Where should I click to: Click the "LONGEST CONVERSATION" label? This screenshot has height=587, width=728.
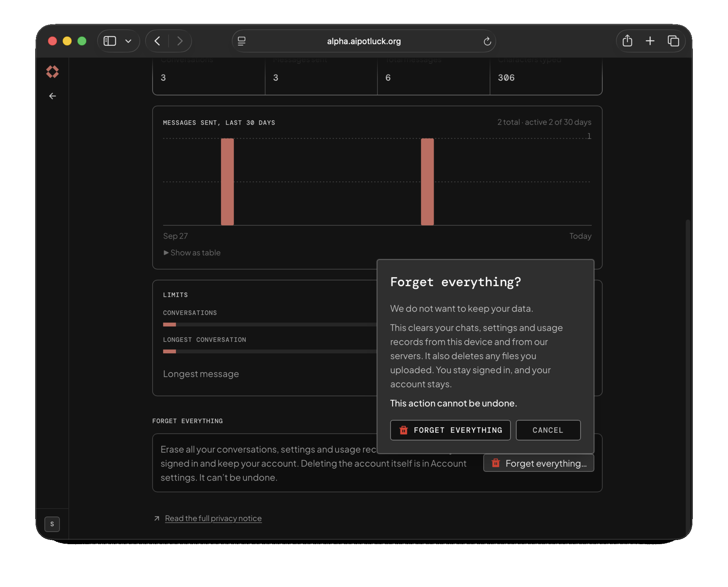(x=204, y=340)
